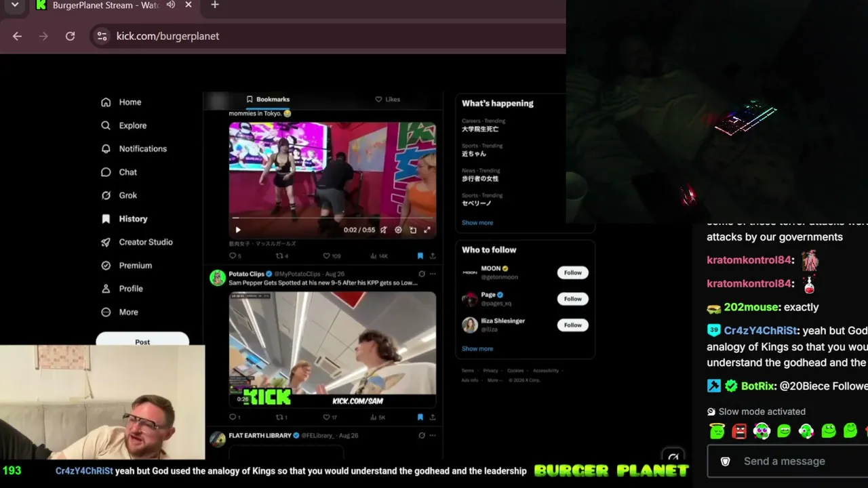Switch to the Bookmarks tab

268,99
